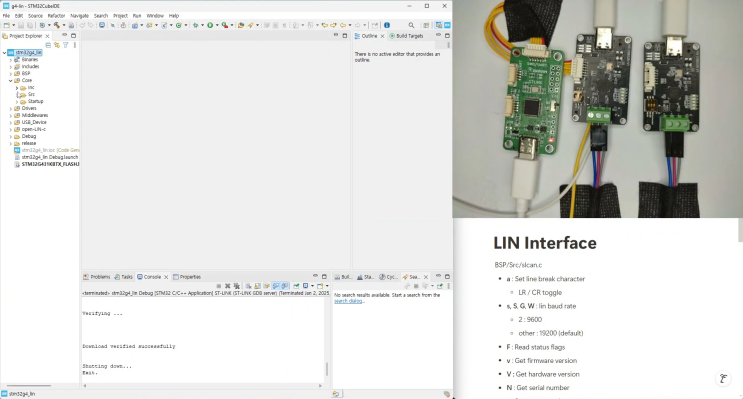Select stm32g4_lin Debug.launch file

point(46,157)
